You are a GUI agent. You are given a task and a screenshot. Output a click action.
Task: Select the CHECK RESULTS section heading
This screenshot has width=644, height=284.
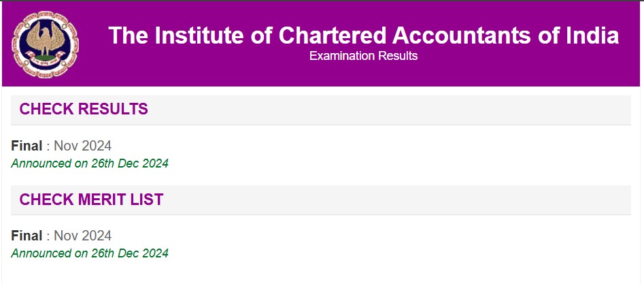(84, 109)
